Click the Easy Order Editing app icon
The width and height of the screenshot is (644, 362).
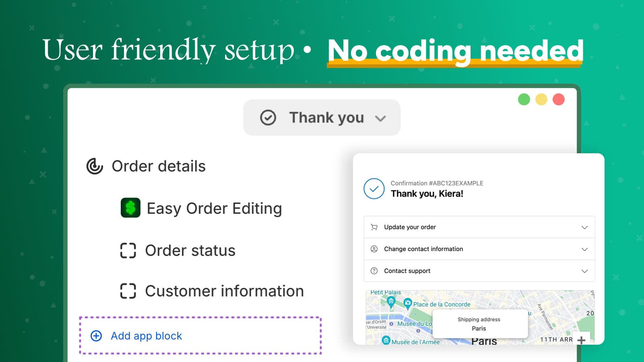[x=130, y=208]
